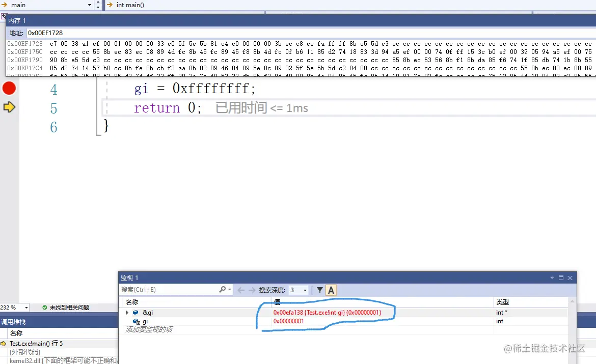Maximize the 监视 1 window
The image size is (596, 364).
click(x=561, y=278)
